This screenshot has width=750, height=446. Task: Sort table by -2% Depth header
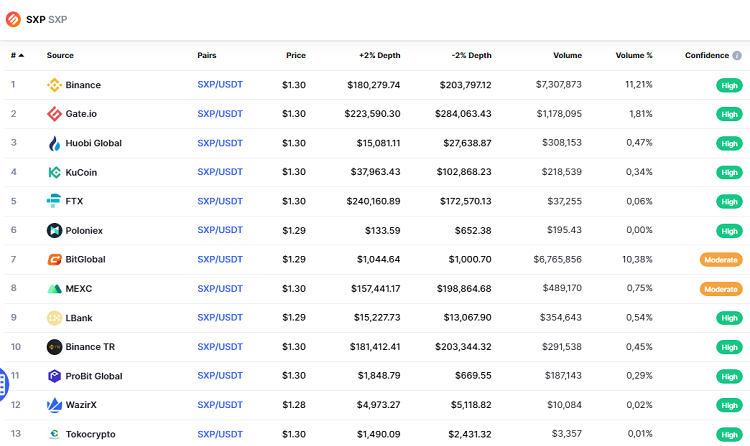click(x=472, y=56)
